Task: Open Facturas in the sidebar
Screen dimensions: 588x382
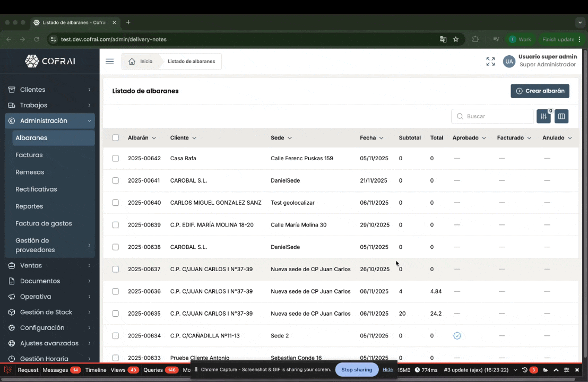Action: tap(29, 155)
